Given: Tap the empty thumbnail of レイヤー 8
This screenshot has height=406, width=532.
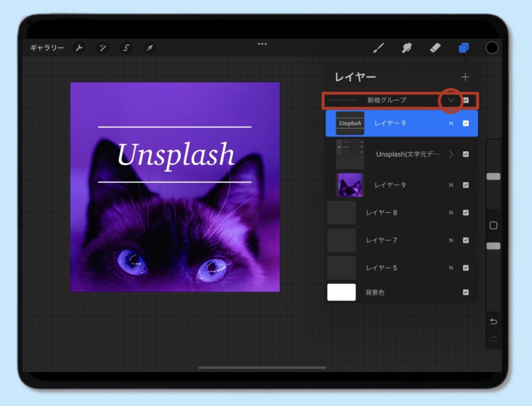Looking at the screenshot, I should [341, 213].
